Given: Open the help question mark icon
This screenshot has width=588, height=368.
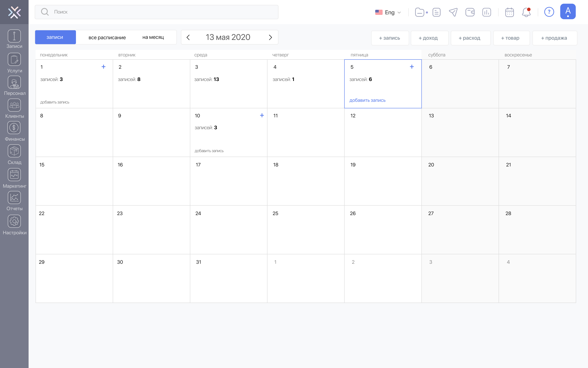Looking at the screenshot, I should pos(549,12).
